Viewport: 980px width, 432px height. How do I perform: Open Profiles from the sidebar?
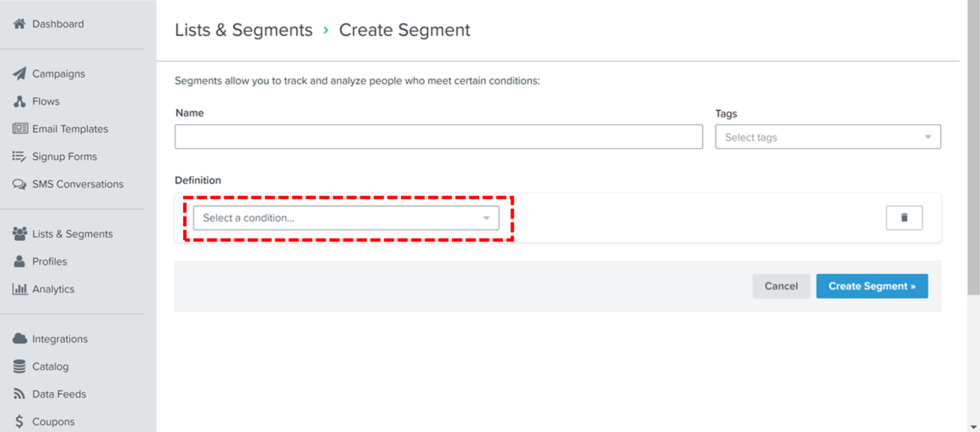point(49,262)
